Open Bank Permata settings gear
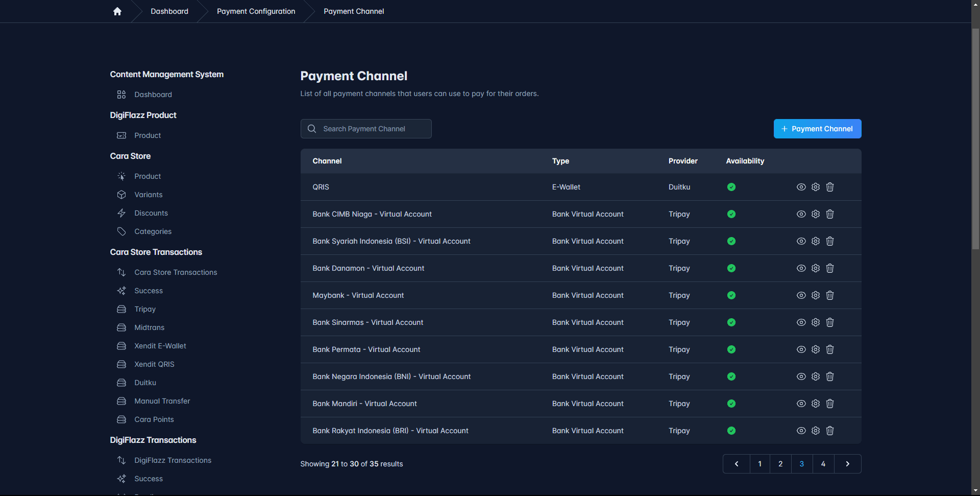980x496 pixels. 816,349
